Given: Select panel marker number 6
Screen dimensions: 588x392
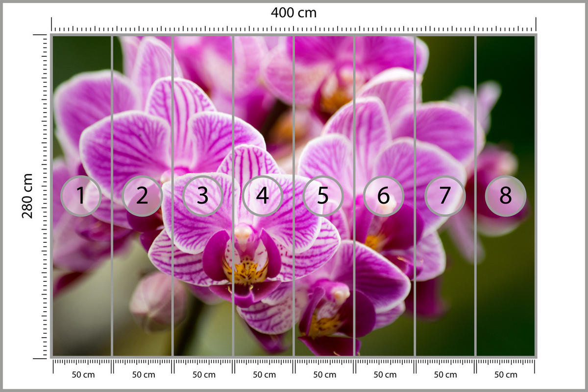Looking at the screenshot, I should [x=383, y=196].
